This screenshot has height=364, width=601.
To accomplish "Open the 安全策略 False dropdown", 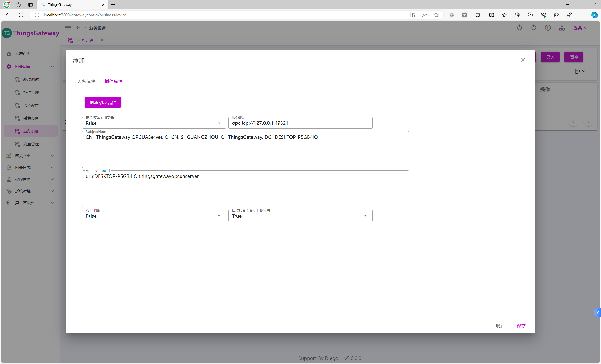I will coord(154,216).
